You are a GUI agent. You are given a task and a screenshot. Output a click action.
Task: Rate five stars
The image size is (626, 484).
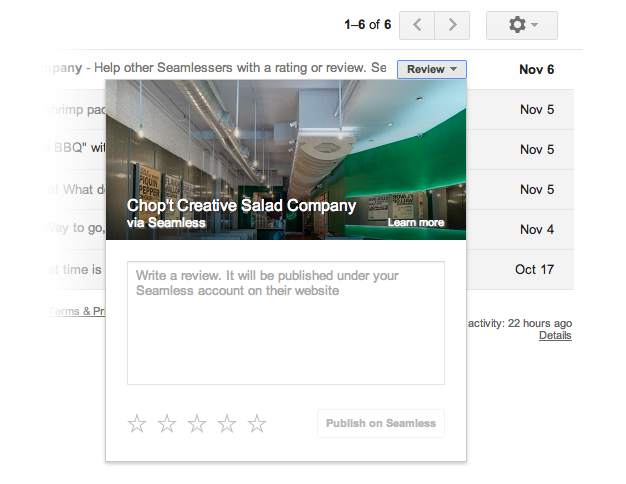pos(257,424)
